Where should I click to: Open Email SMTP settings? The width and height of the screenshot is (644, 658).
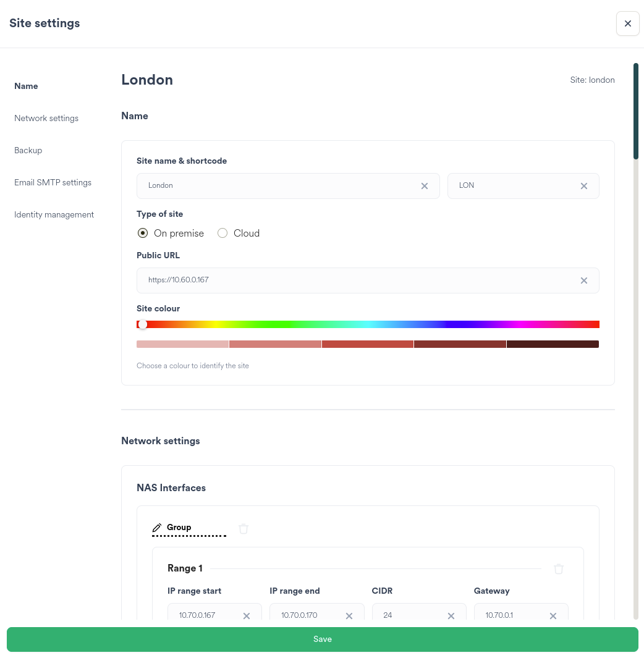click(53, 182)
